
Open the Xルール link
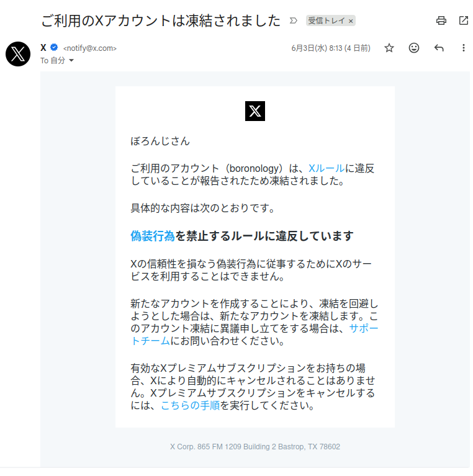point(327,168)
